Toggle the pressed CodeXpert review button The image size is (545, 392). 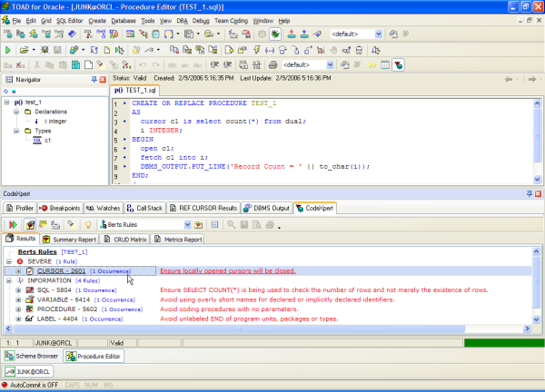click(30, 225)
